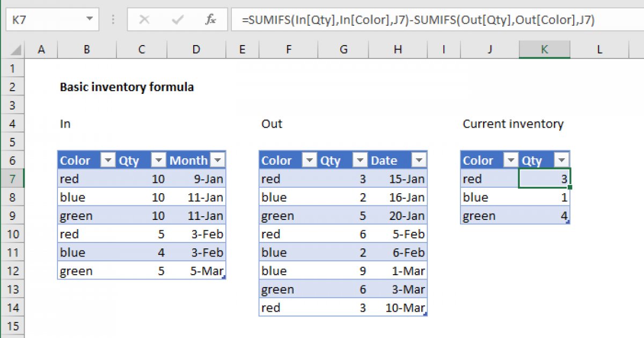Click the Cancel (X) icon in formula bar

(144, 19)
